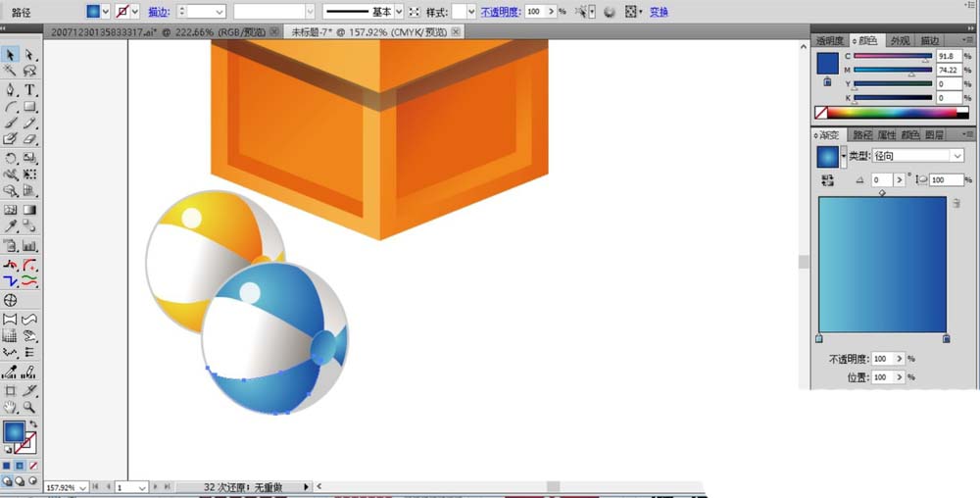This screenshot has width=980, height=498.
Task: Open the gradient 类型 径向 dropdown
Action: 956,156
